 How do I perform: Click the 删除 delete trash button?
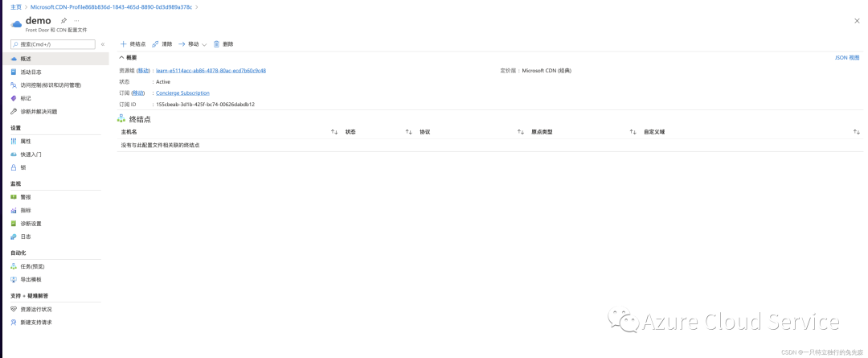[x=223, y=44]
